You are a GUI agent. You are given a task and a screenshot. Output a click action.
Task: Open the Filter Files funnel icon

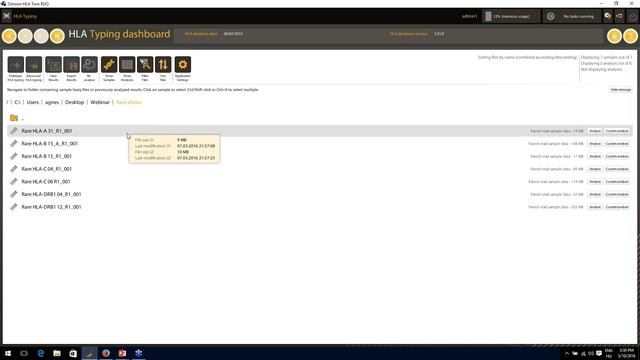(145, 64)
